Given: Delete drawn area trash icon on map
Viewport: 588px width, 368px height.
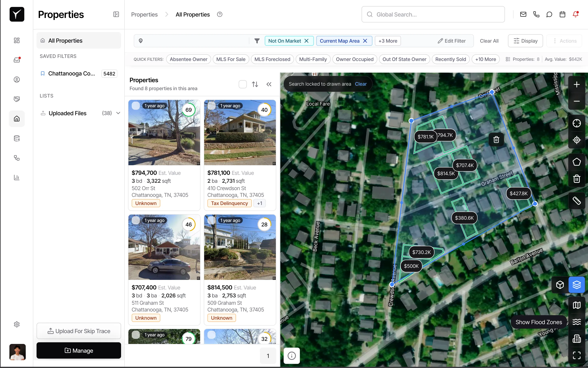Looking at the screenshot, I should click(496, 140).
